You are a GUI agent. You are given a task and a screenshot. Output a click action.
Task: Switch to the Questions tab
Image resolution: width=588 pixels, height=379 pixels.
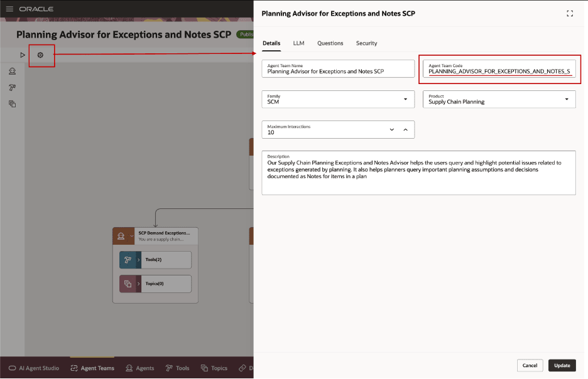[330, 43]
